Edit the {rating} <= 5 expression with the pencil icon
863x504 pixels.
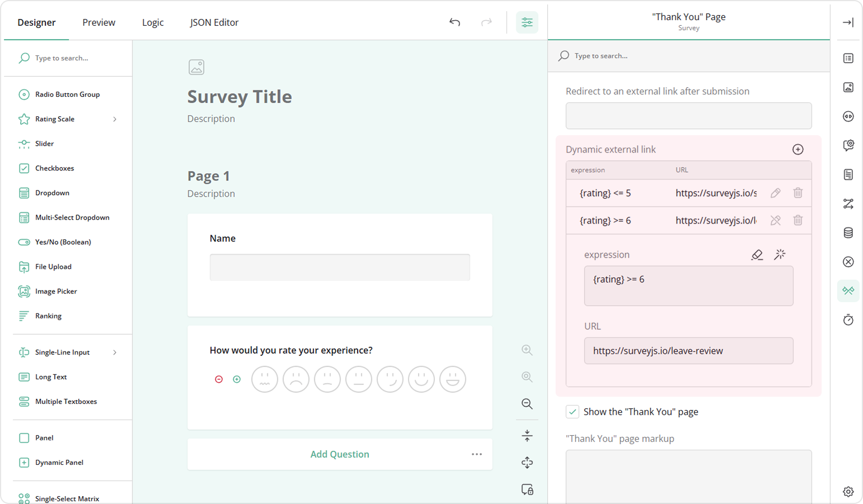776,193
